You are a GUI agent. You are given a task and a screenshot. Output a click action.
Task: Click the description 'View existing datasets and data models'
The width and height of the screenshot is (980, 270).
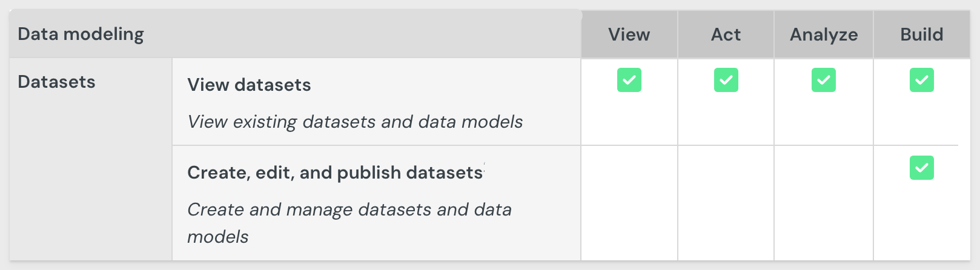[x=355, y=122]
